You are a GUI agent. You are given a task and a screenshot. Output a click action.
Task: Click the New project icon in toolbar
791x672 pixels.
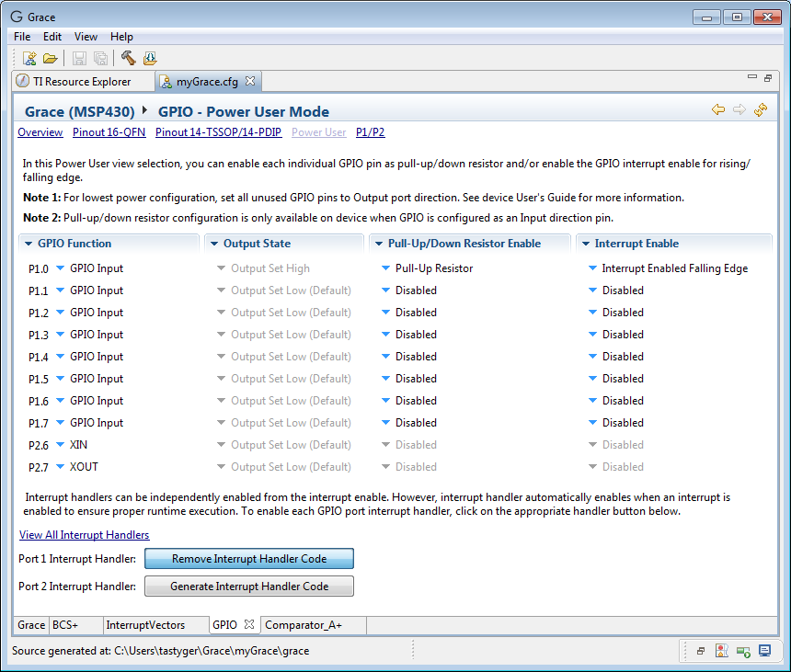coord(29,58)
